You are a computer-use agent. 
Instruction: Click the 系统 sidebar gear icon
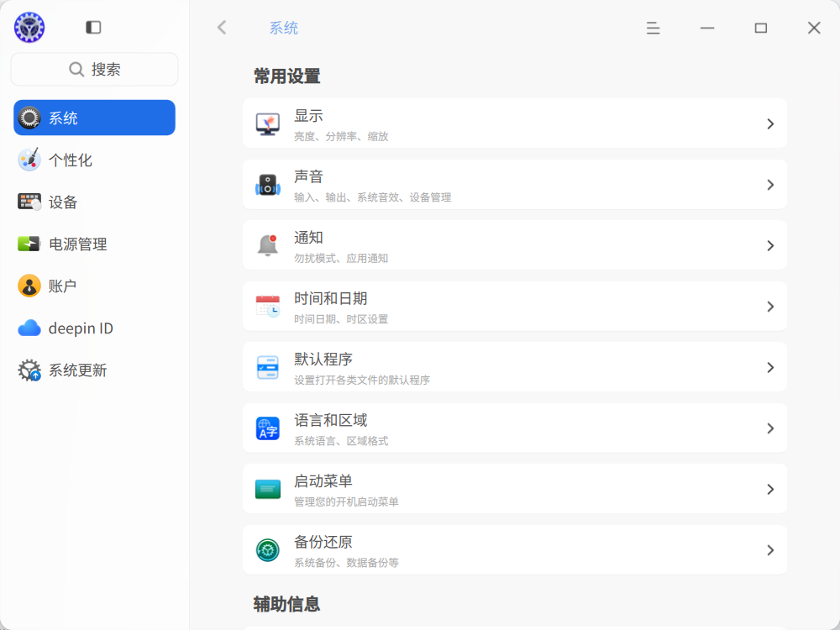pyautogui.click(x=29, y=118)
